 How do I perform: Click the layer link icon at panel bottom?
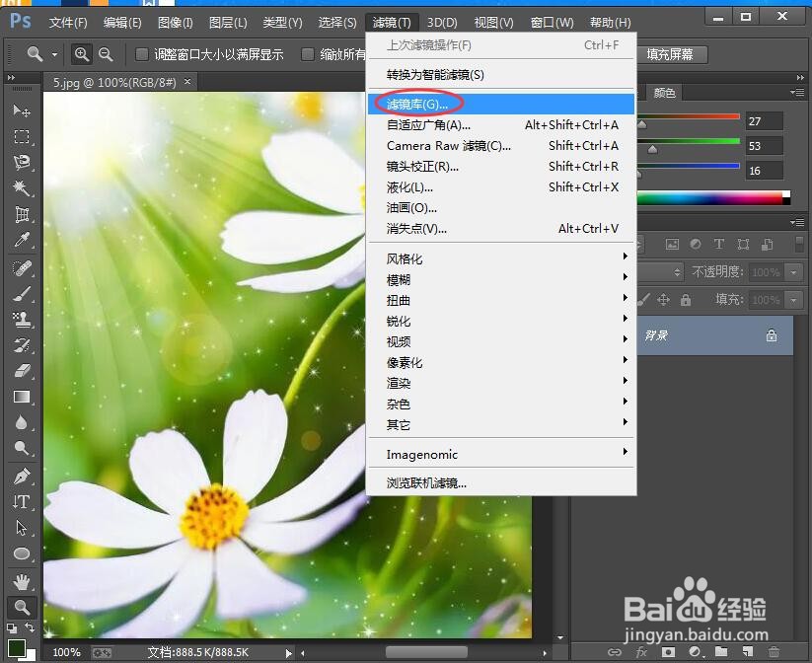point(615,652)
